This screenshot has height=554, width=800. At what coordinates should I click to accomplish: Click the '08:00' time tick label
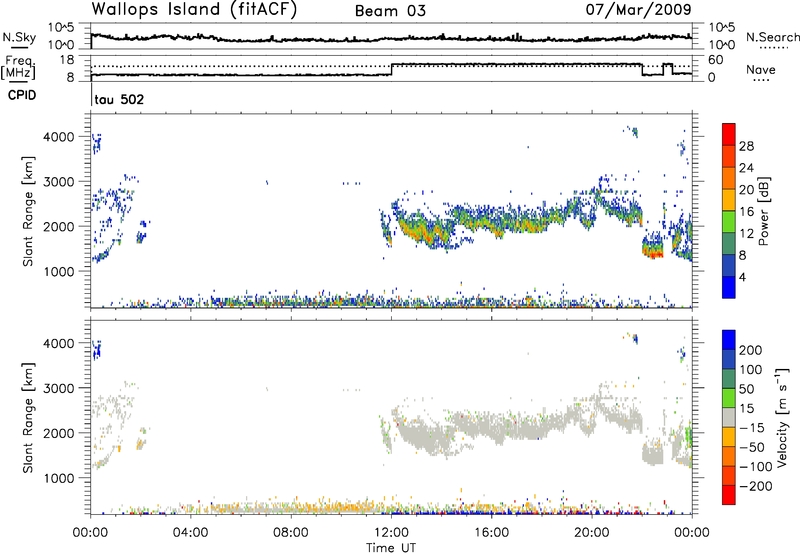coord(291,533)
